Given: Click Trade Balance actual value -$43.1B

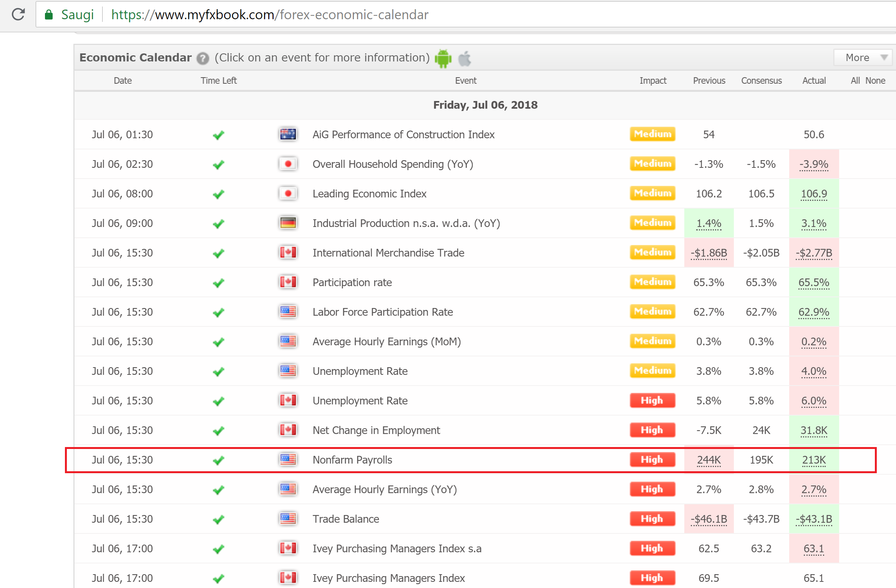Looking at the screenshot, I should (814, 519).
